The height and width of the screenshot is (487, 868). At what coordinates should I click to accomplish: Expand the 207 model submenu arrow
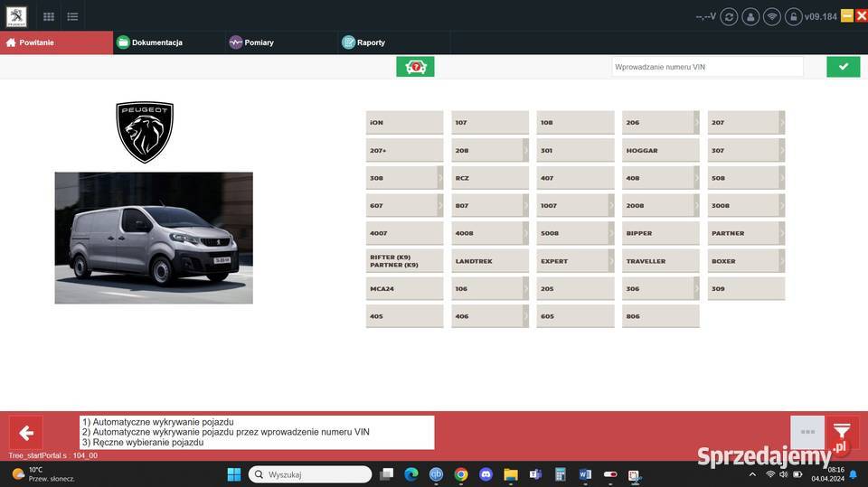pyautogui.click(x=781, y=122)
